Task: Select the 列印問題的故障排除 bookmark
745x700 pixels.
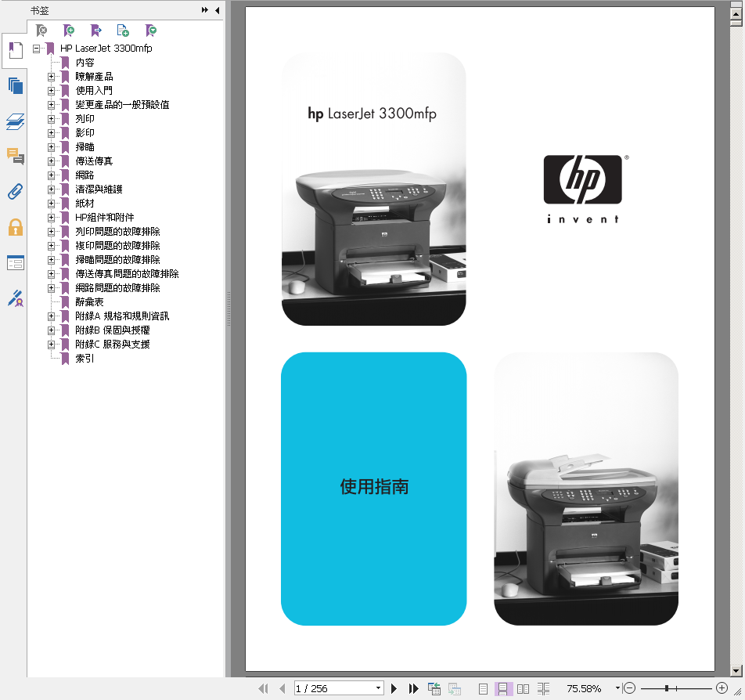Action: 117,232
